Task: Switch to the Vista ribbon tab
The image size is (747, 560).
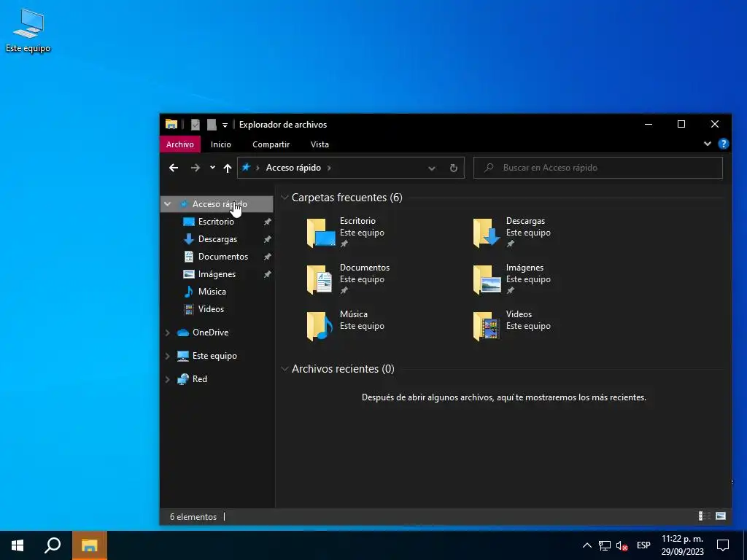Action: [320, 144]
